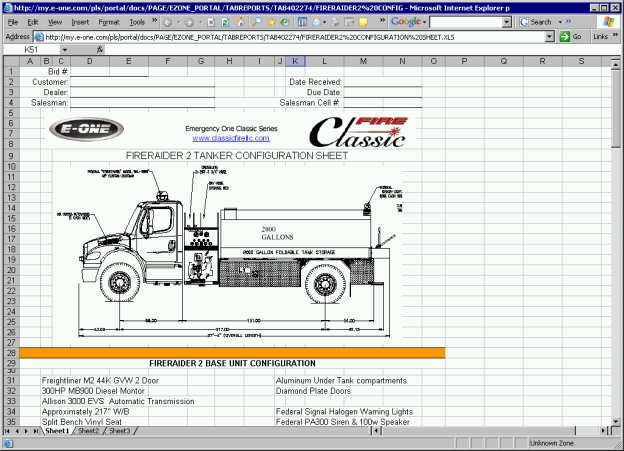Viewport: 624px width, 451px height.
Task: Expand hidden menu items chevron after Tools
Action: point(155,20)
